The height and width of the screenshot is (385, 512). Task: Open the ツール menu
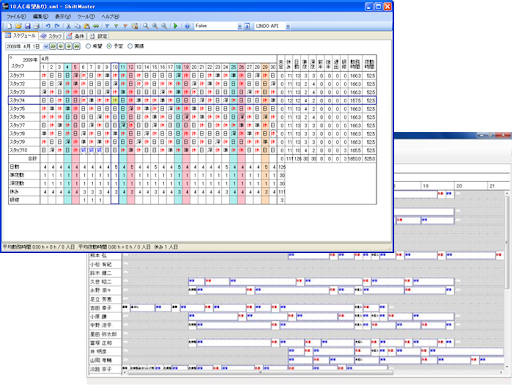86,16
